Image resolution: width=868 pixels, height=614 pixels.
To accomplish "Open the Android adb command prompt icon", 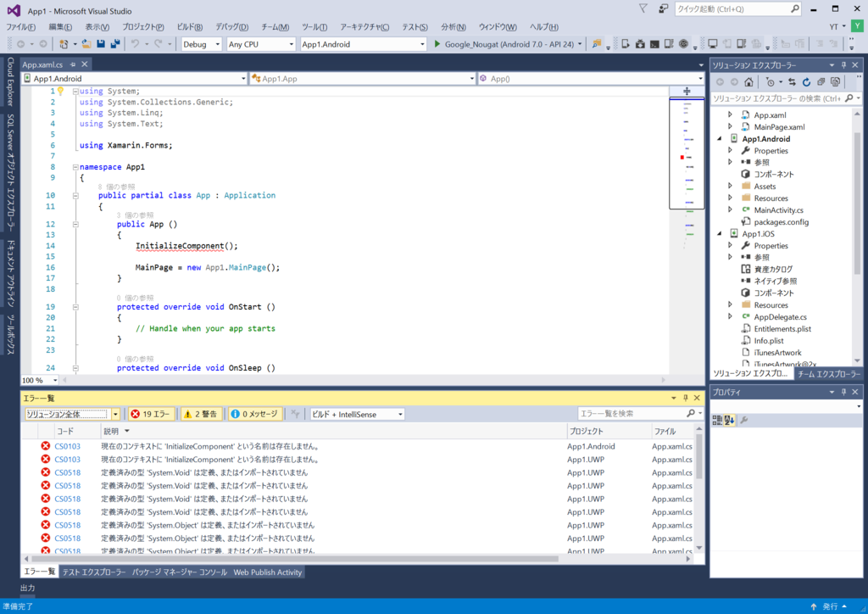I will click(654, 44).
